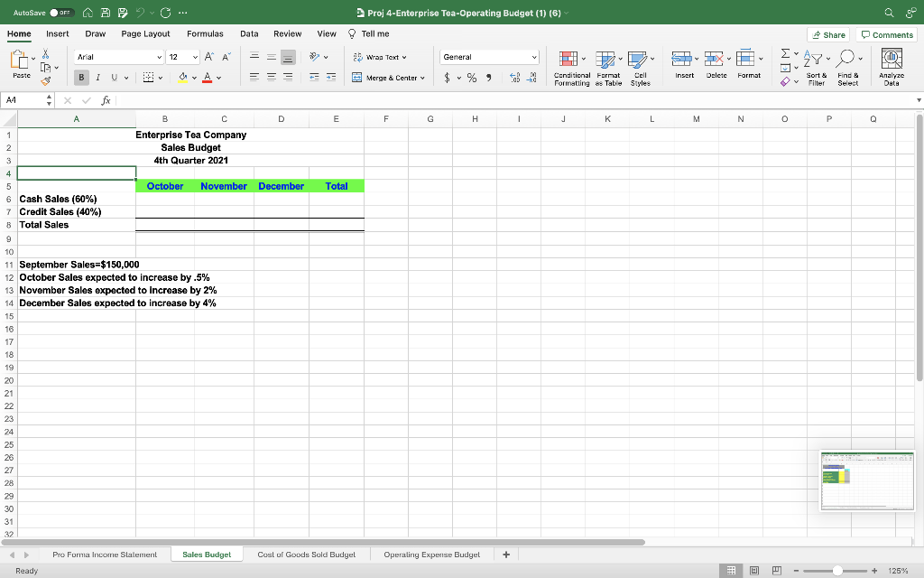Expand the Merge & Center dropdown arrow
This screenshot has width=924, height=578.
[422, 78]
